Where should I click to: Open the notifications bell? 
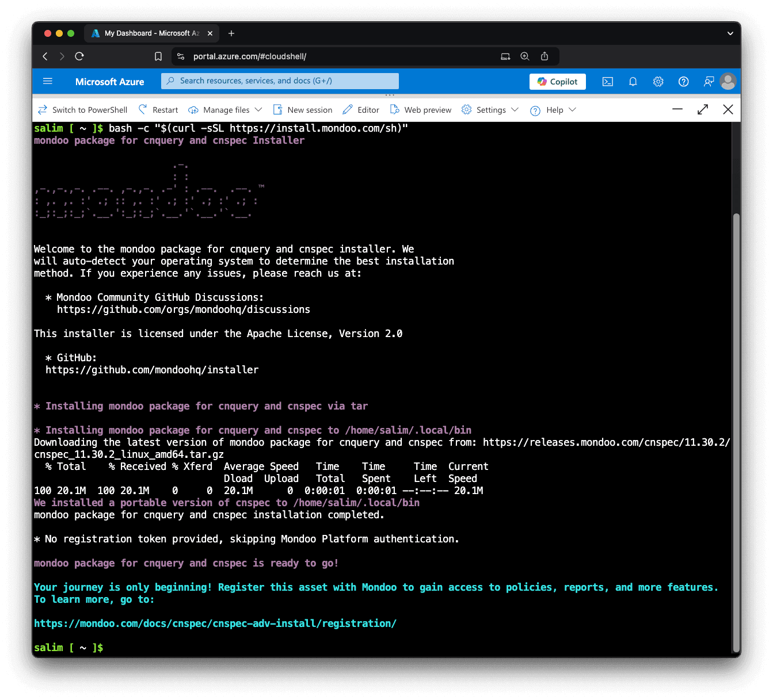633,82
